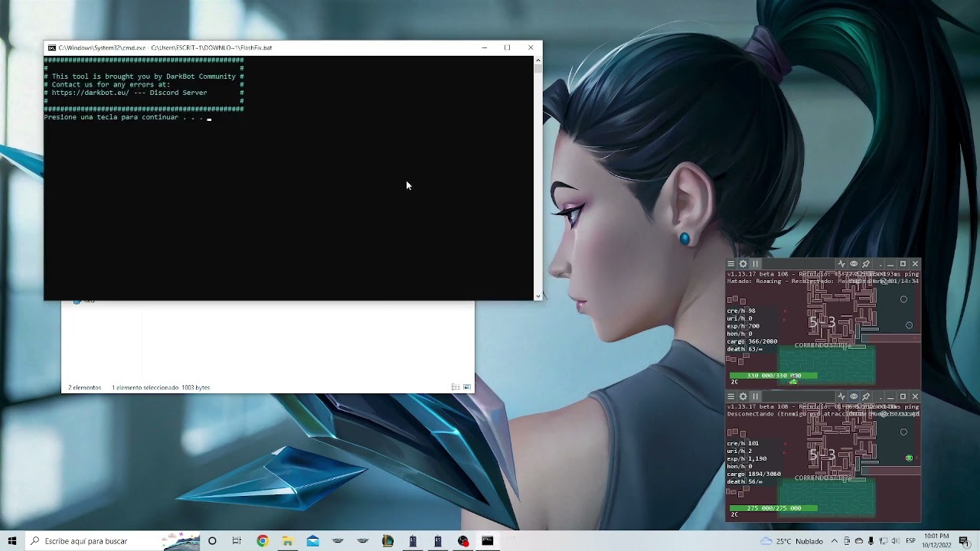Switch ESP keyboard language indicator
Screen dimensions: 980x551
coord(910,541)
